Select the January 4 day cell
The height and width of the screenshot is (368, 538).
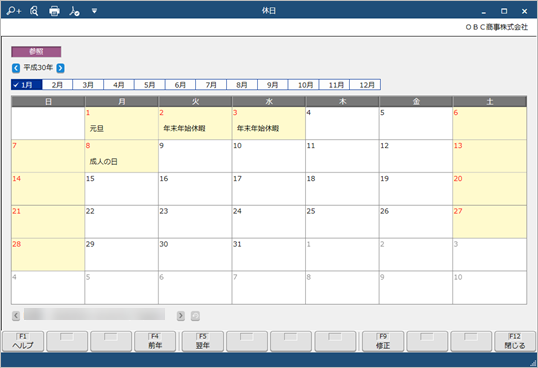click(342, 123)
